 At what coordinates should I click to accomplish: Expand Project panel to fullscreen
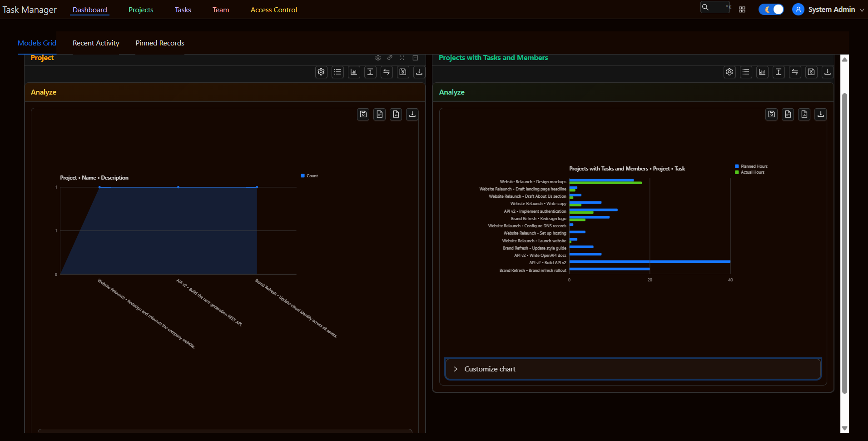402,58
